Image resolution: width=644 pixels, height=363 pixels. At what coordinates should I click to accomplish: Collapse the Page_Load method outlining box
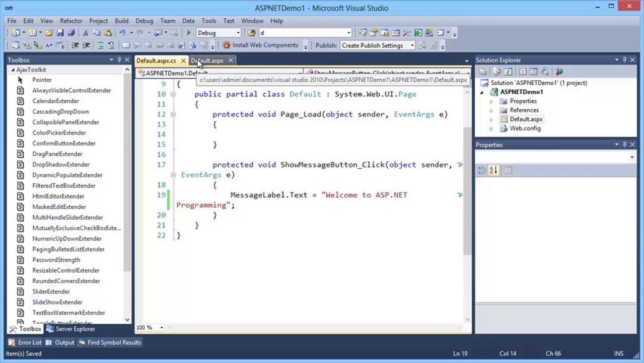tap(173, 114)
